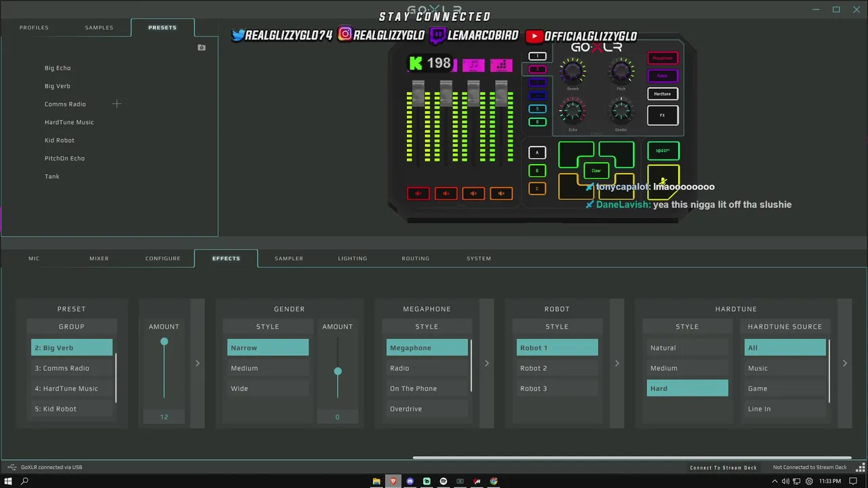Choose Robot 2 style
Screen dimensions: 868x488
557,368
